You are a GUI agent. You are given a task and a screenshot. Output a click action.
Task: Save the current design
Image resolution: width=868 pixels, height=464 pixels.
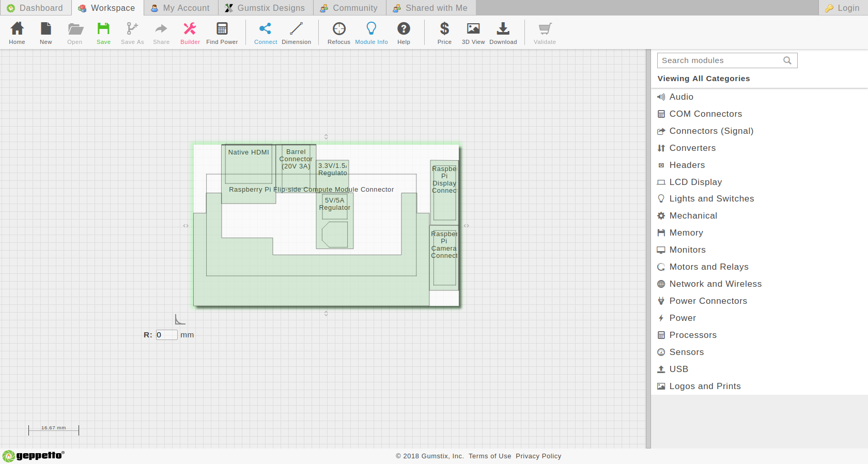(103, 33)
